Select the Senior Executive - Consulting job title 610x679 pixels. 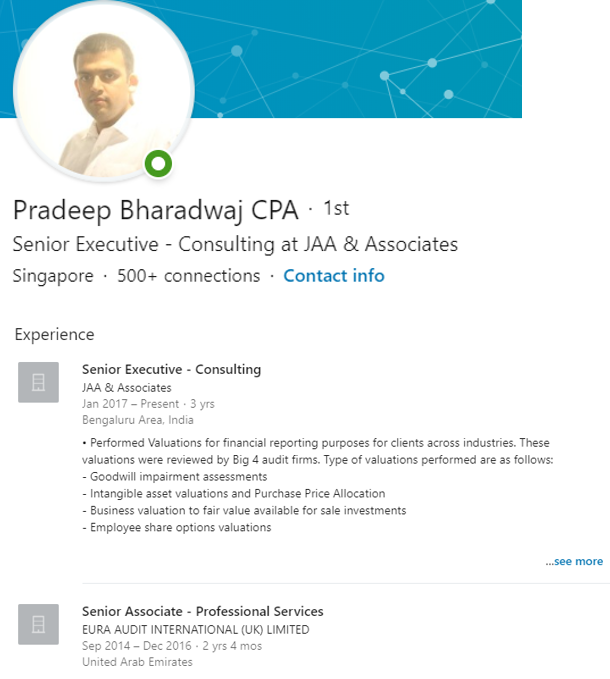[x=171, y=369]
